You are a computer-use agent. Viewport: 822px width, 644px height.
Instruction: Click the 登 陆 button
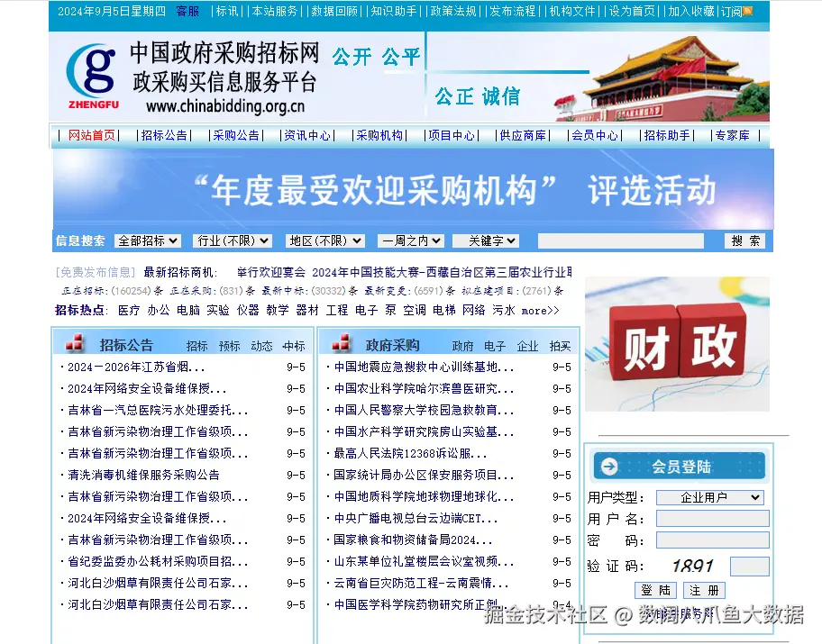655,590
